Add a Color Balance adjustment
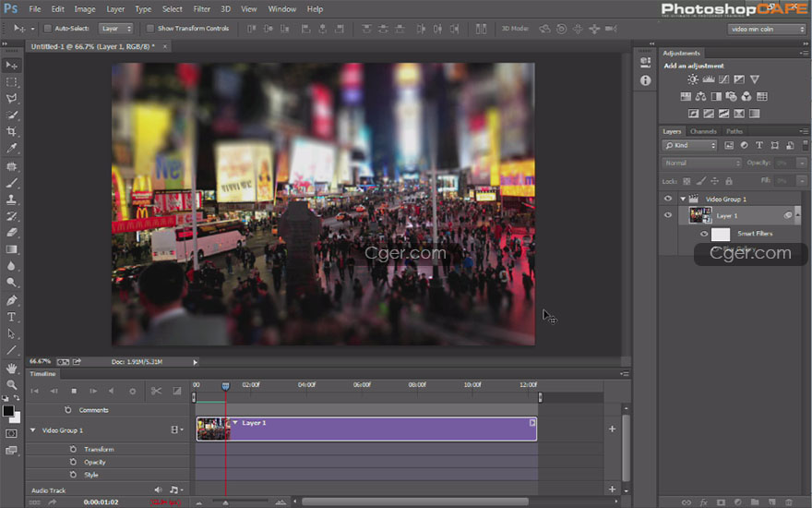Screen dimensions: 812x508 coord(700,96)
